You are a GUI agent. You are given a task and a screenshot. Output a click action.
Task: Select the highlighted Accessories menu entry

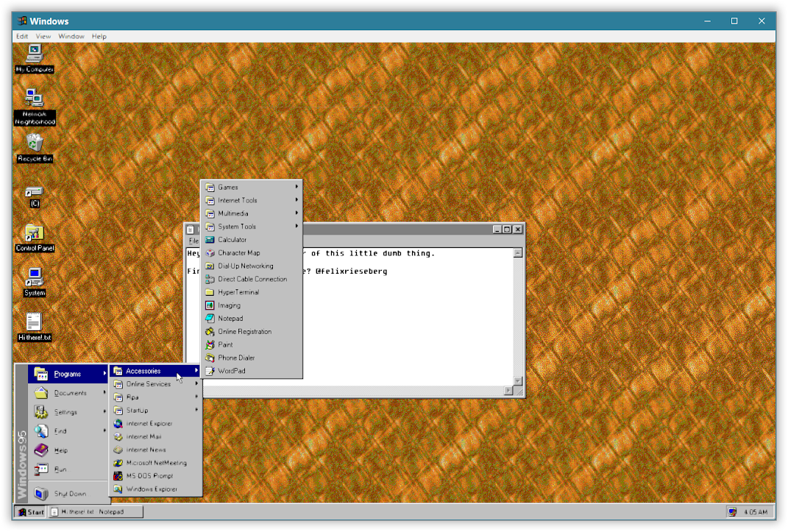156,371
